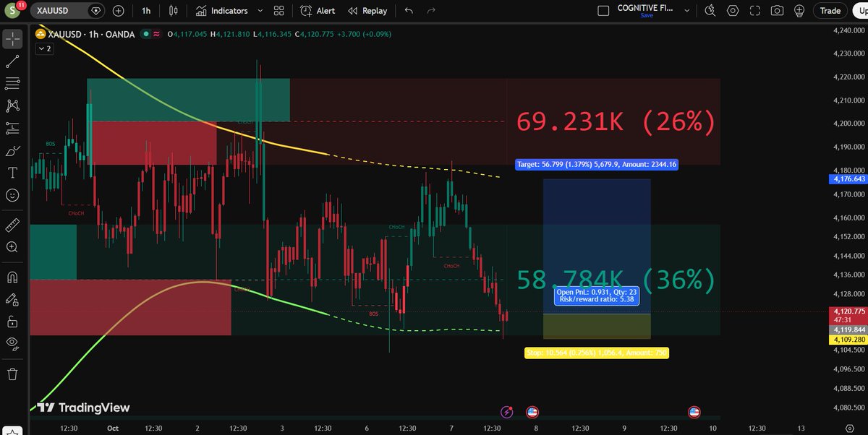Click the undo arrow
This screenshot has width=868, height=435.
point(409,11)
